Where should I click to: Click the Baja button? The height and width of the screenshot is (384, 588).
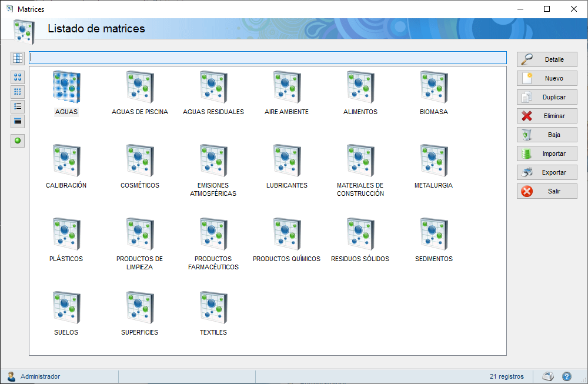pos(547,135)
